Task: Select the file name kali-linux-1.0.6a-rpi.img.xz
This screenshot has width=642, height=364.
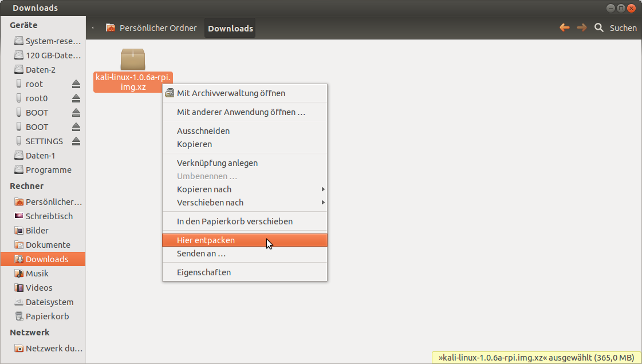Action: coord(133,82)
